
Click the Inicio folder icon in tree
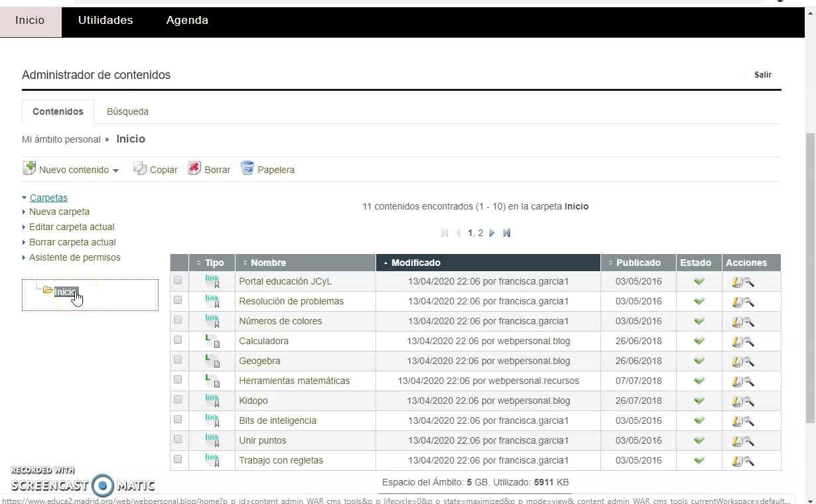pyautogui.click(x=48, y=290)
